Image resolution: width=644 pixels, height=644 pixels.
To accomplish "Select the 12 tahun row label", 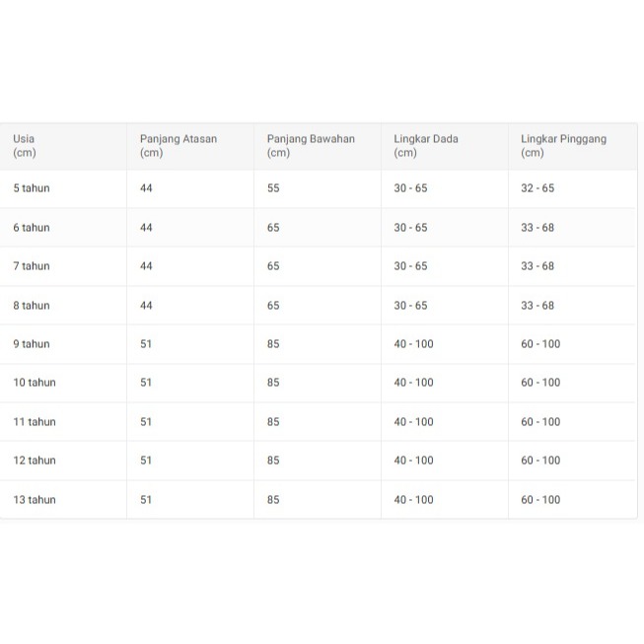I will coord(35,461).
